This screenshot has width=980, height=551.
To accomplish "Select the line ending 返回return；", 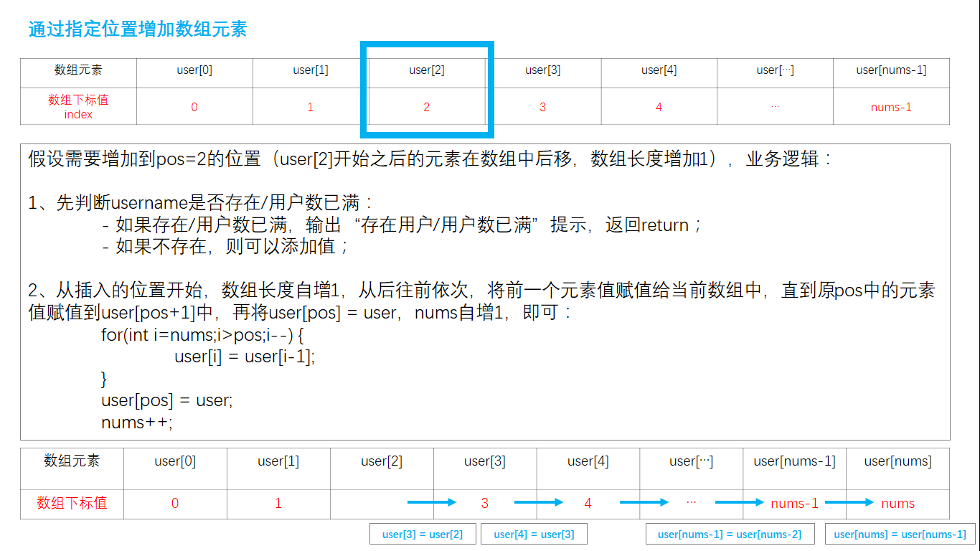I will point(402,225).
